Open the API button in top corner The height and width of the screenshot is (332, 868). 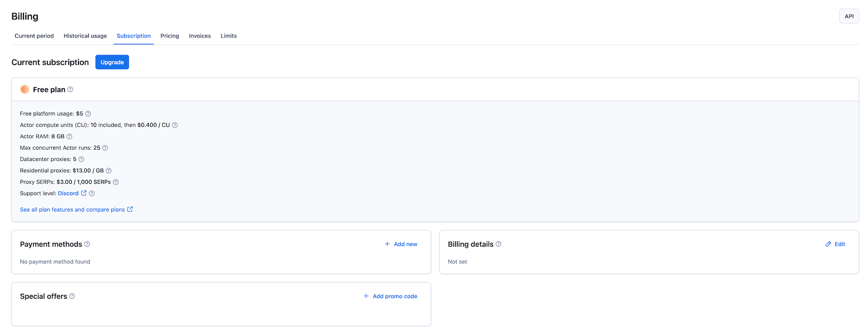pos(849,17)
